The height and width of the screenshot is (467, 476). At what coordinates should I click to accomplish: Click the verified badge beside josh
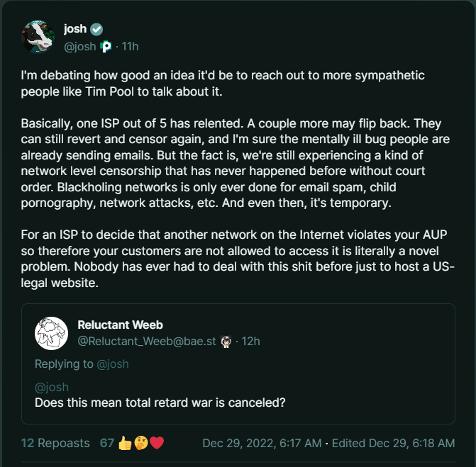coord(96,29)
